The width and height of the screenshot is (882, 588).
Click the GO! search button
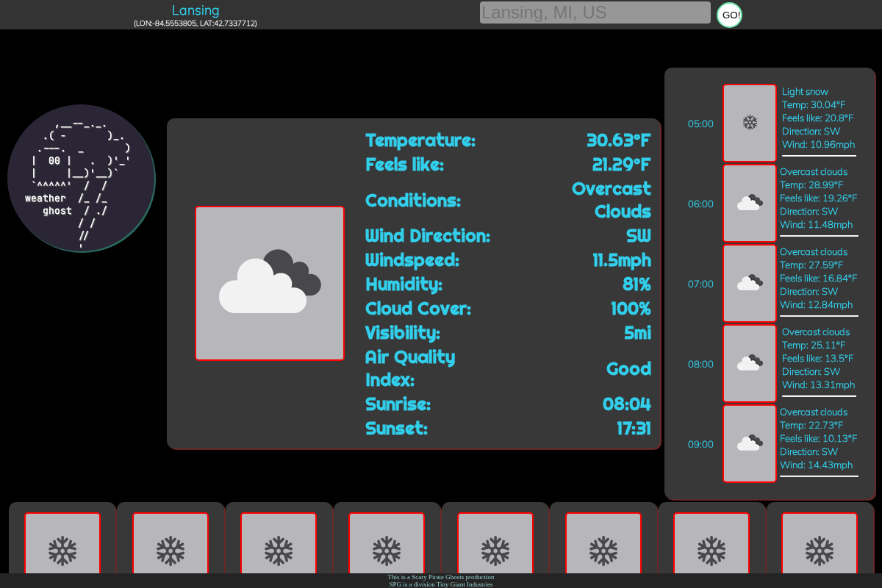(x=729, y=15)
